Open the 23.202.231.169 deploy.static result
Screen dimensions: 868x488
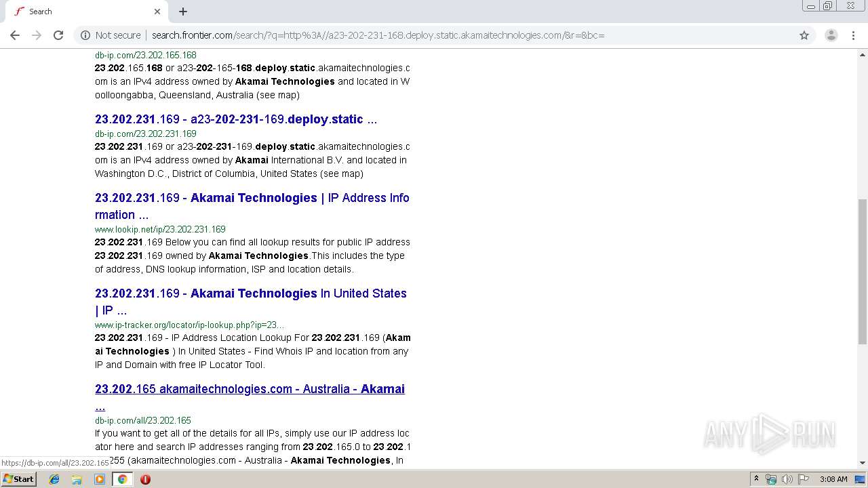236,119
